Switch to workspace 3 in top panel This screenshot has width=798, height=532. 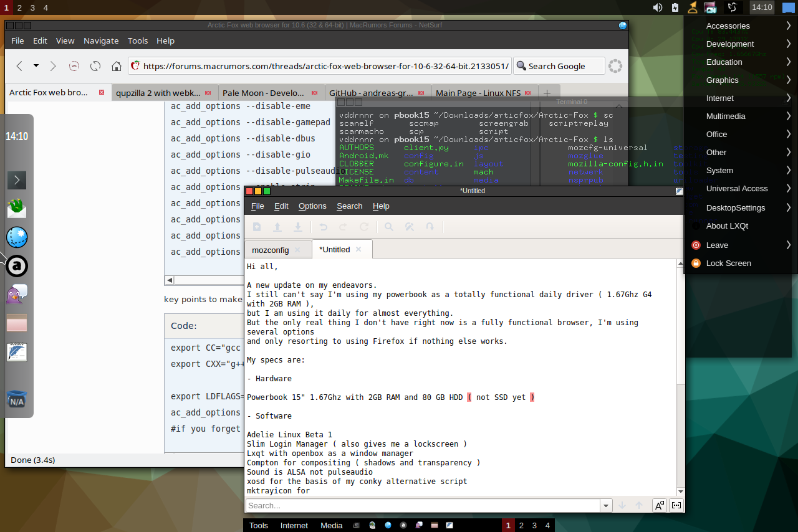point(32,7)
